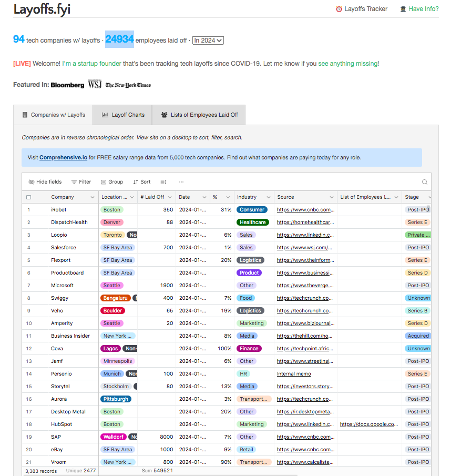461x476 pixels.
Task: Open the table search magnifier
Action: [x=425, y=182]
